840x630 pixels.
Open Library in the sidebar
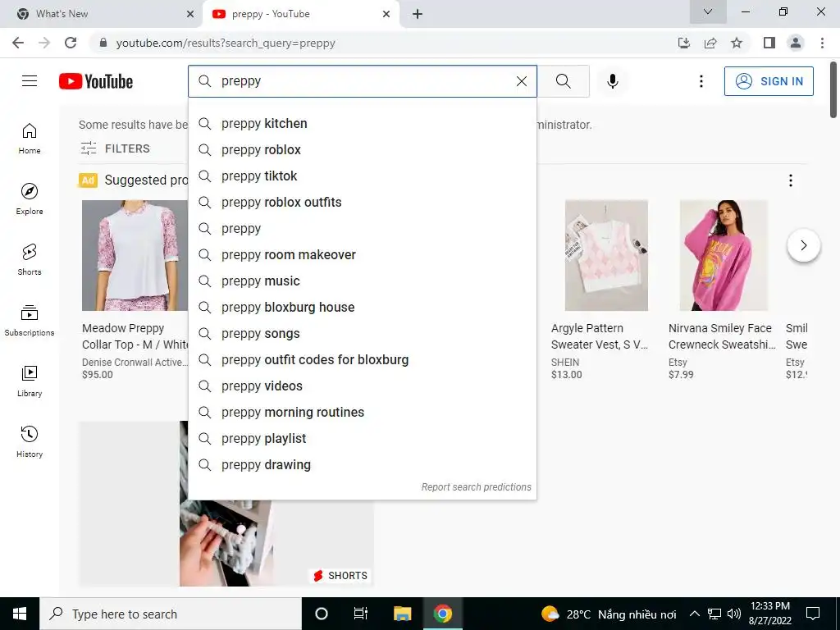click(x=30, y=381)
